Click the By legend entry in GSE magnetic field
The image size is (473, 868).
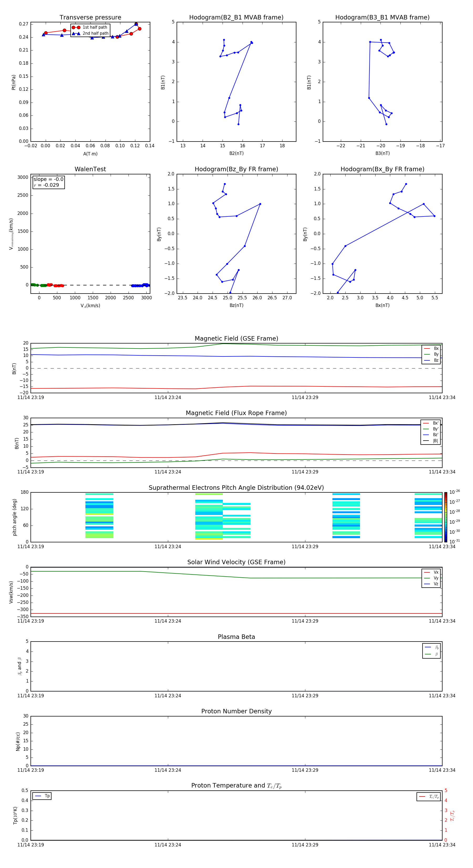click(x=431, y=355)
